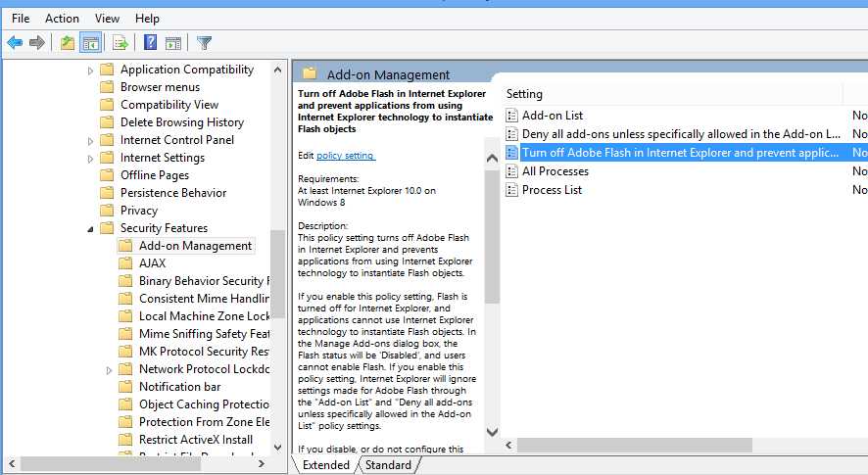The width and height of the screenshot is (868, 475).
Task: Click the 'policy setting' edit link
Action: (x=346, y=156)
